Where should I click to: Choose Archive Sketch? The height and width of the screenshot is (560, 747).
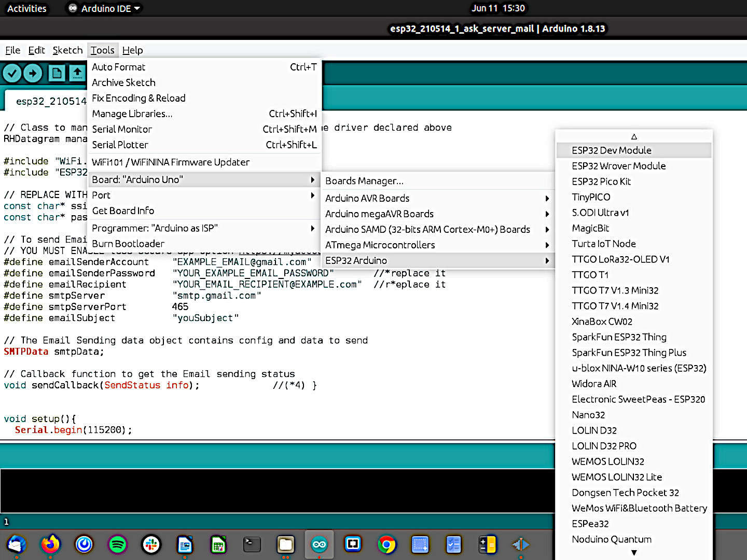(x=205, y=82)
